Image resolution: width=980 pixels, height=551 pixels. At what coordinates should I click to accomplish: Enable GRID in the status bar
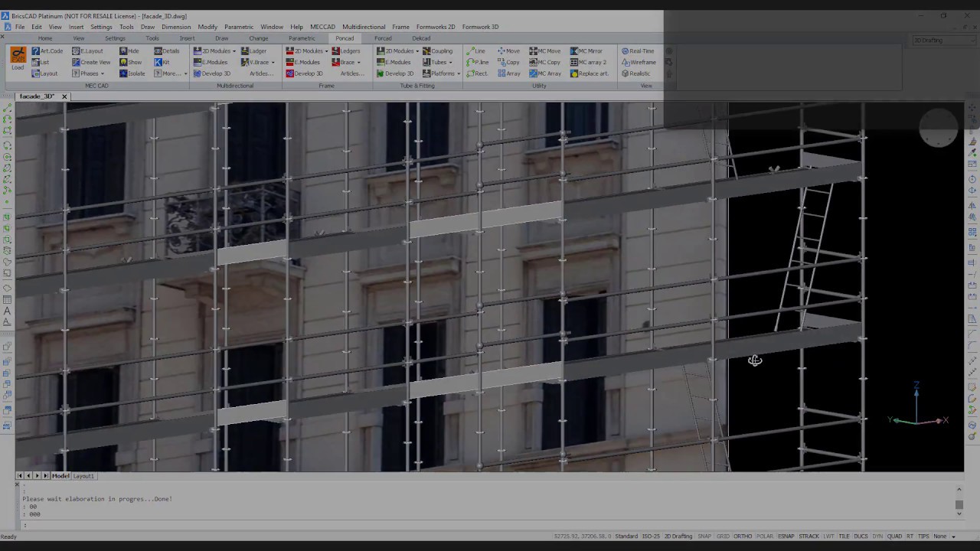point(723,536)
